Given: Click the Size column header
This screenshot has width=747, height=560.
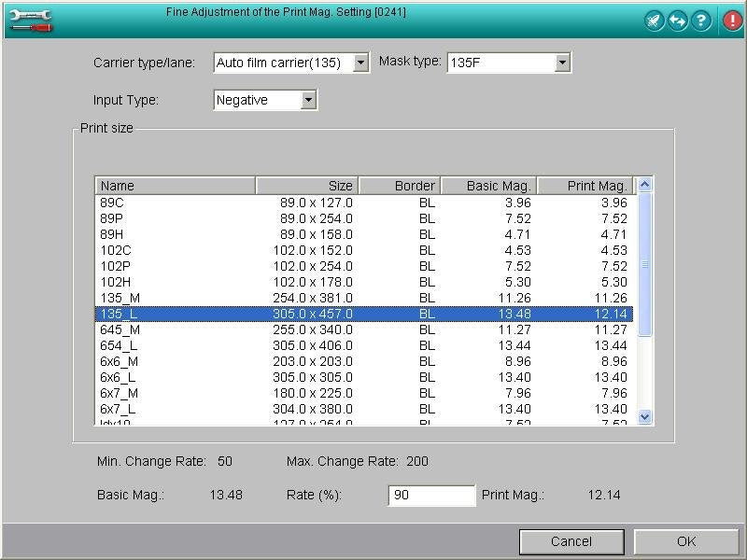Looking at the screenshot, I should pos(307,186).
